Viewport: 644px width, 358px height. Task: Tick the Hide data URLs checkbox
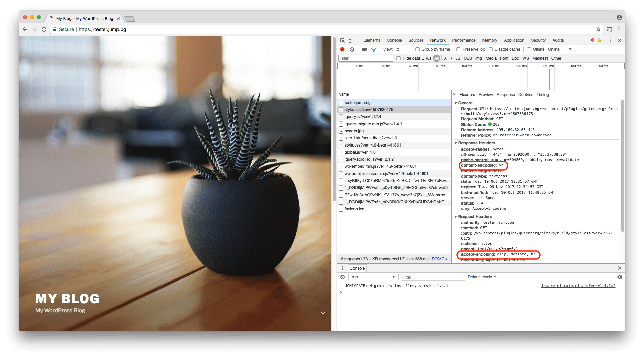tap(399, 58)
